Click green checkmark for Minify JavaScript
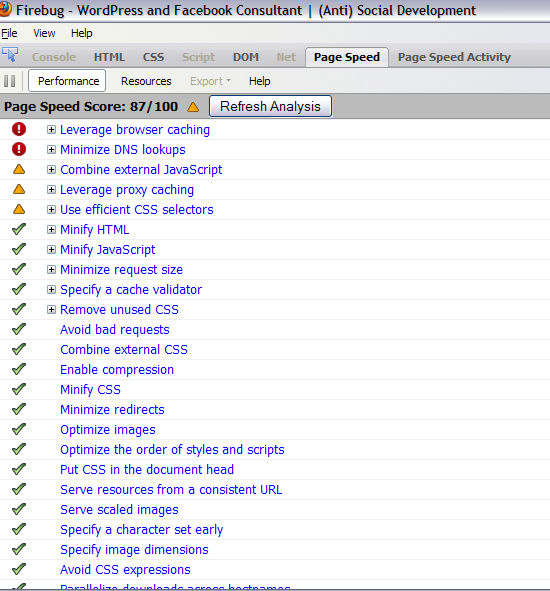The width and height of the screenshot is (550, 591). 19,249
